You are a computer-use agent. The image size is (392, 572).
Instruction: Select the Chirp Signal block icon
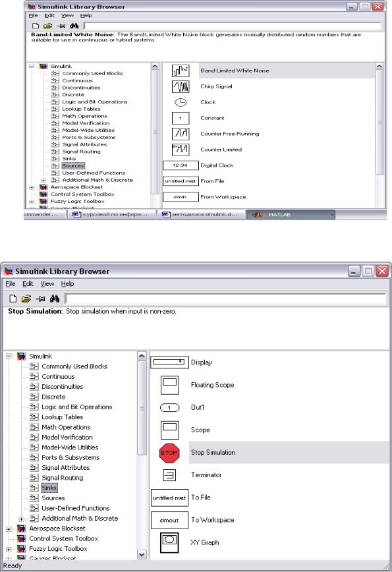(x=181, y=86)
